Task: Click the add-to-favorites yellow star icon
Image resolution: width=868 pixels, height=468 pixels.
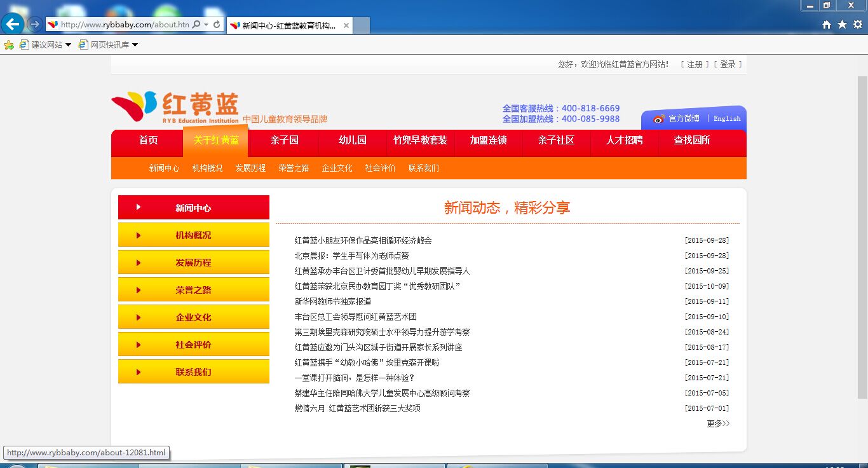Action: 9,45
